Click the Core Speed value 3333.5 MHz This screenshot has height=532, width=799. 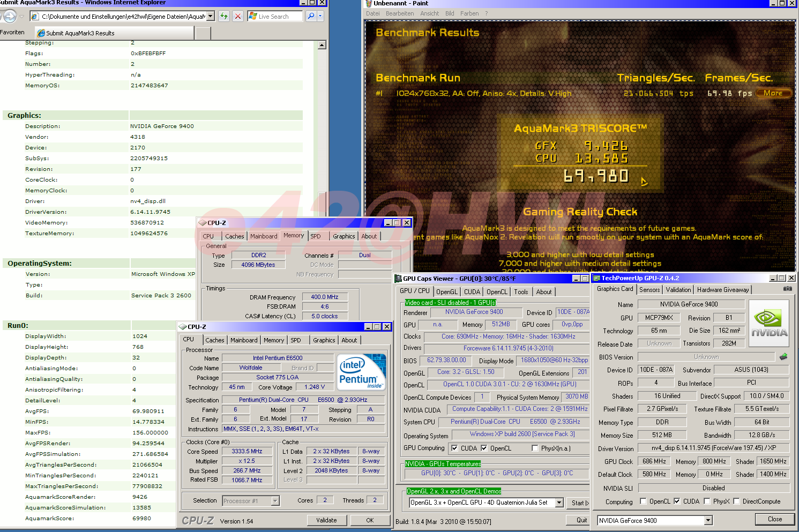247,451
